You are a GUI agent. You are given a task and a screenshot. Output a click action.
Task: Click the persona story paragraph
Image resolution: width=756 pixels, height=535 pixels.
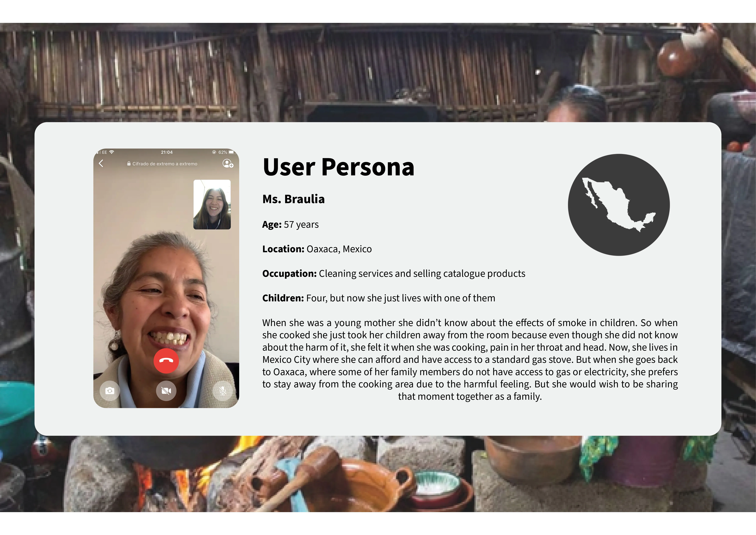pyautogui.click(x=470, y=359)
